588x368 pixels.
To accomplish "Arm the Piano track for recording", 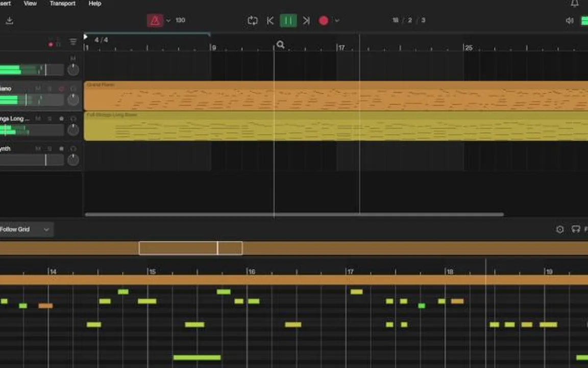I will (61, 88).
